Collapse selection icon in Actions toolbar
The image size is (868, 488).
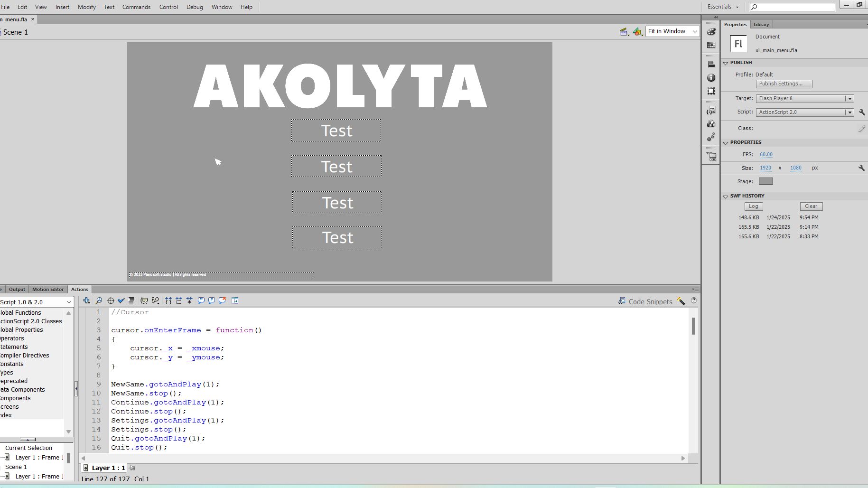pyautogui.click(x=179, y=300)
